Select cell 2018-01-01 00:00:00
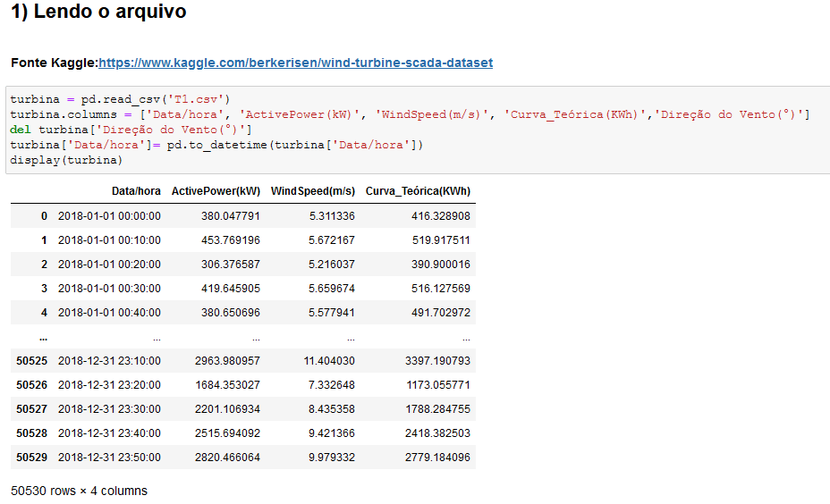Image resolution: width=830 pixels, height=504 pixels. click(109, 216)
